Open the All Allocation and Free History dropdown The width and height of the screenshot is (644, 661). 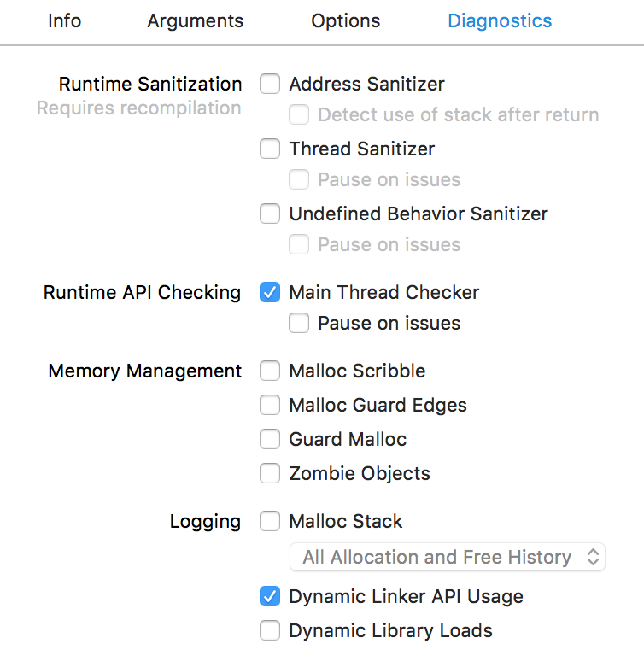[x=448, y=557]
